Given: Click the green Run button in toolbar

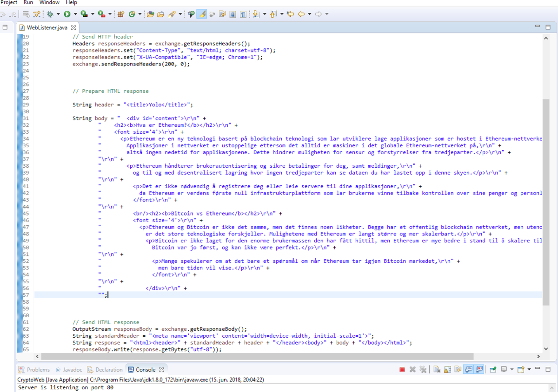Looking at the screenshot, I should click(67, 14).
